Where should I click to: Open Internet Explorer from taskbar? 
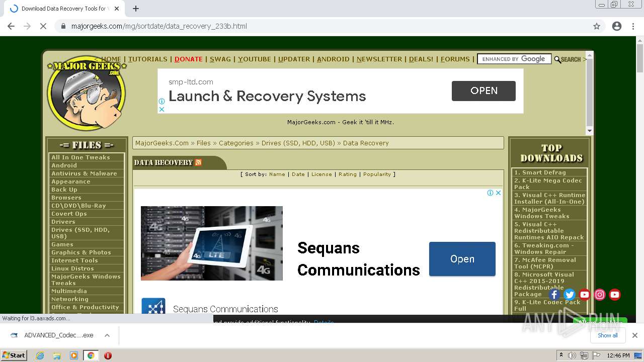40,355
